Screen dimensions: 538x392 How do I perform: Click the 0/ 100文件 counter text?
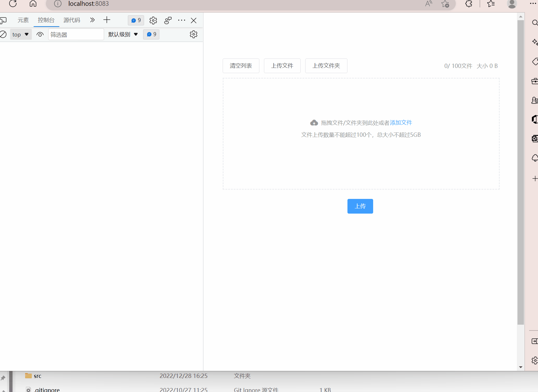pos(458,66)
